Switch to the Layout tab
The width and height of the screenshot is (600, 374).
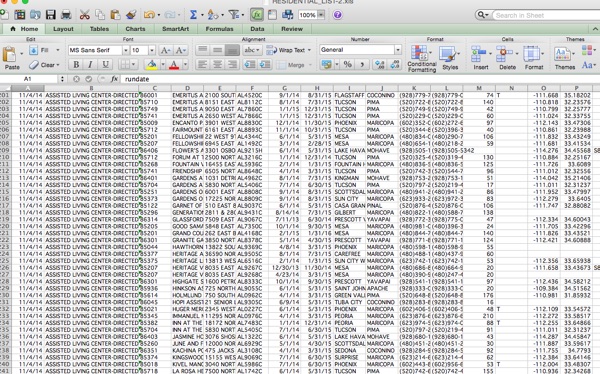coord(63,29)
